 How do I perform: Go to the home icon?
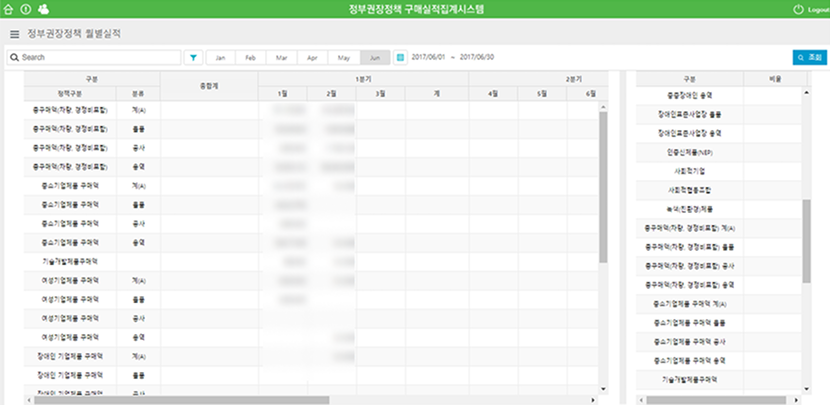point(8,9)
